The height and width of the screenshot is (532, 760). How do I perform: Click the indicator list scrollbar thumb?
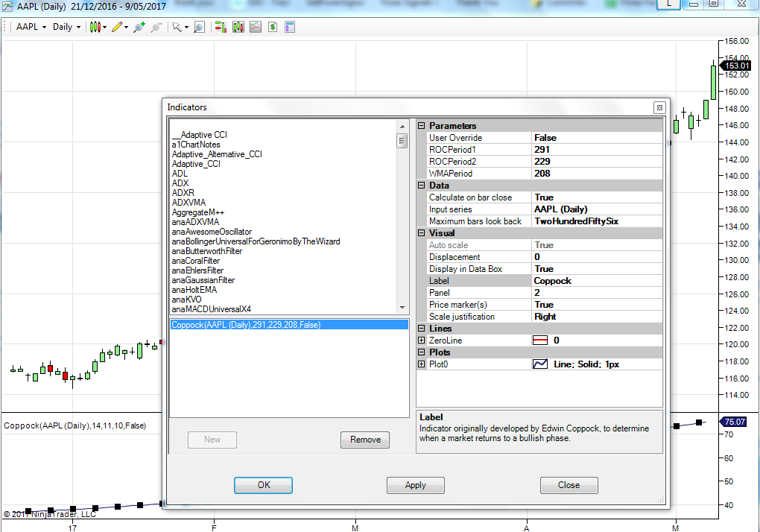coord(402,141)
